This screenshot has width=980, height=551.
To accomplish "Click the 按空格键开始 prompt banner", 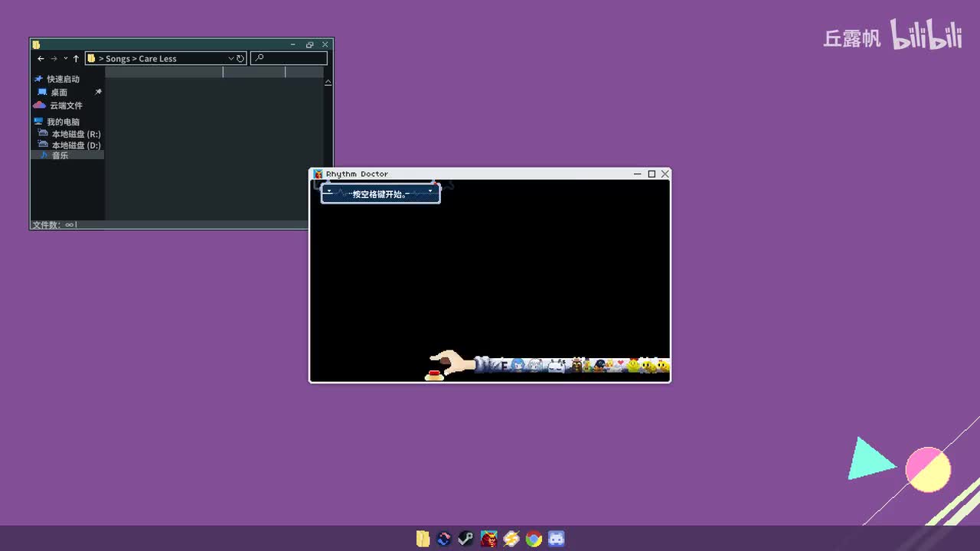I will (381, 194).
